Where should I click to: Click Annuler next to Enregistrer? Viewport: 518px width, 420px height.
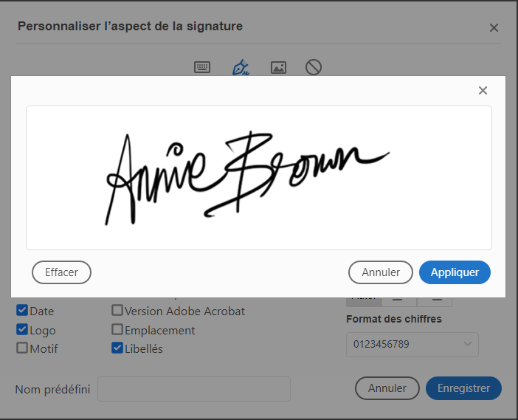point(387,388)
